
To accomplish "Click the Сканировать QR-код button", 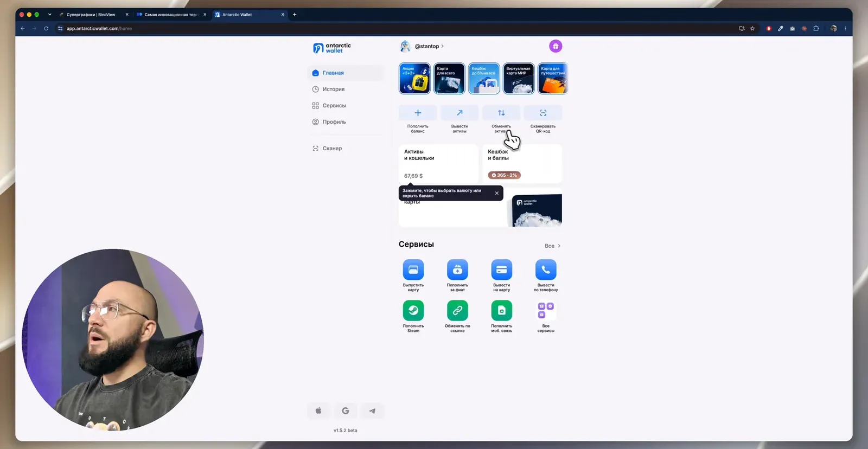I will (x=543, y=113).
